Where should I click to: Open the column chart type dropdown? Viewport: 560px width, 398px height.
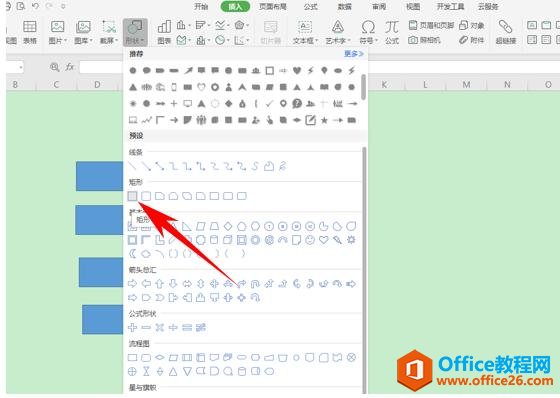[184, 25]
